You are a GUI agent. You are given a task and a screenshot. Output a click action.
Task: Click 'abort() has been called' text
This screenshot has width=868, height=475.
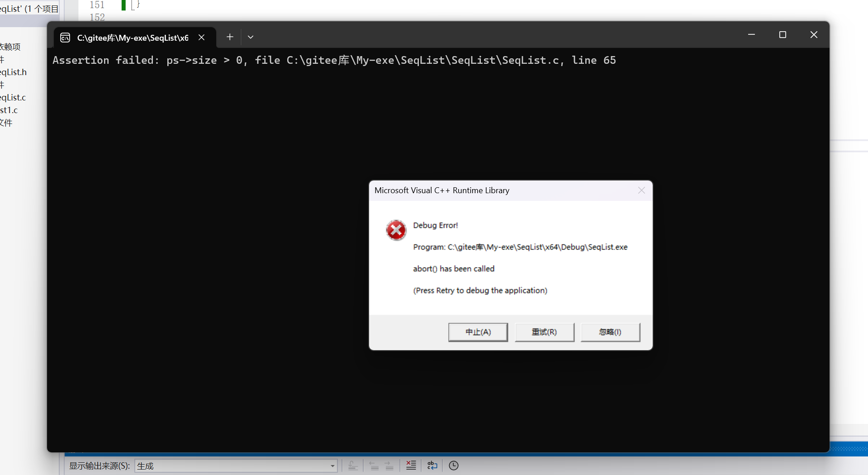point(454,269)
